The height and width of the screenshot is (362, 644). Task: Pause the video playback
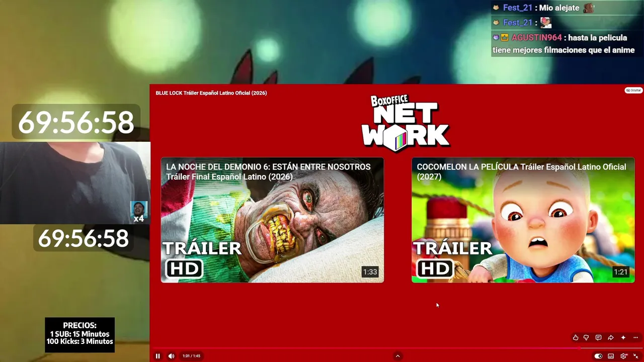click(x=157, y=356)
